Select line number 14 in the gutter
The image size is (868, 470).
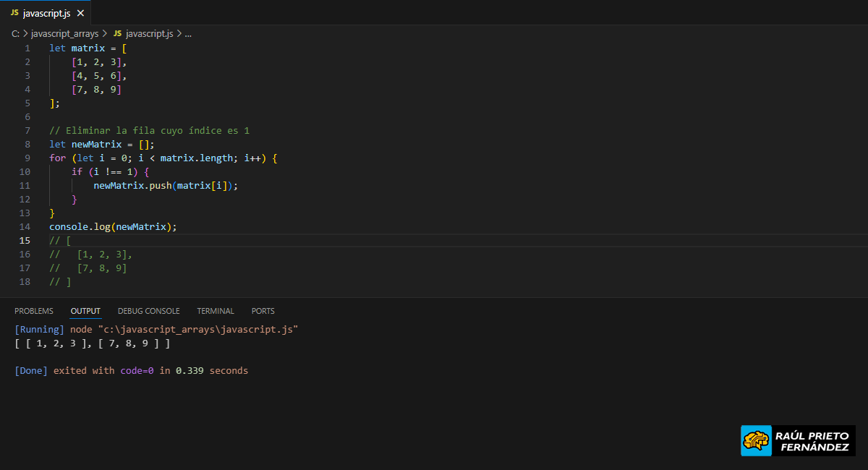pos(25,226)
